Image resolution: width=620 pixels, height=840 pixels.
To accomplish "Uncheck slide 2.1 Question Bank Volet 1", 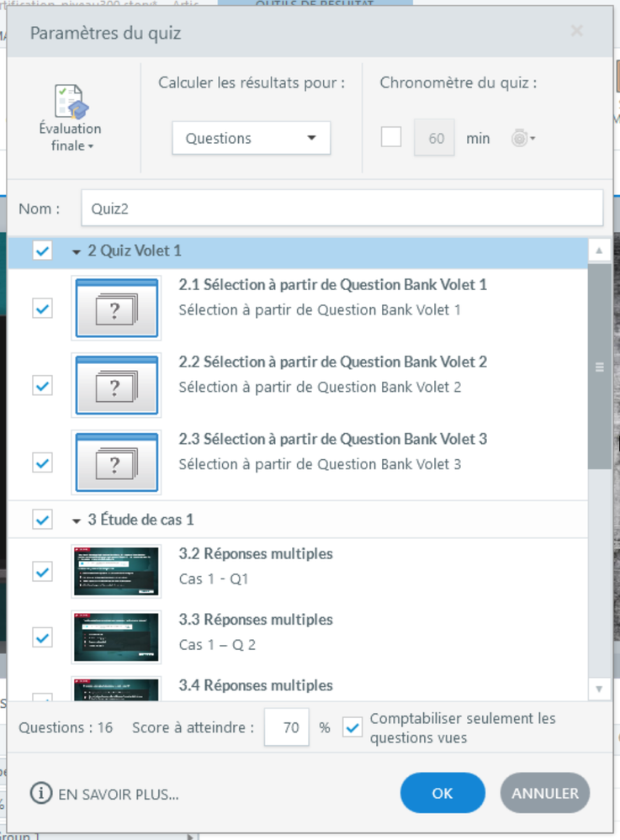I will pyautogui.click(x=42, y=309).
